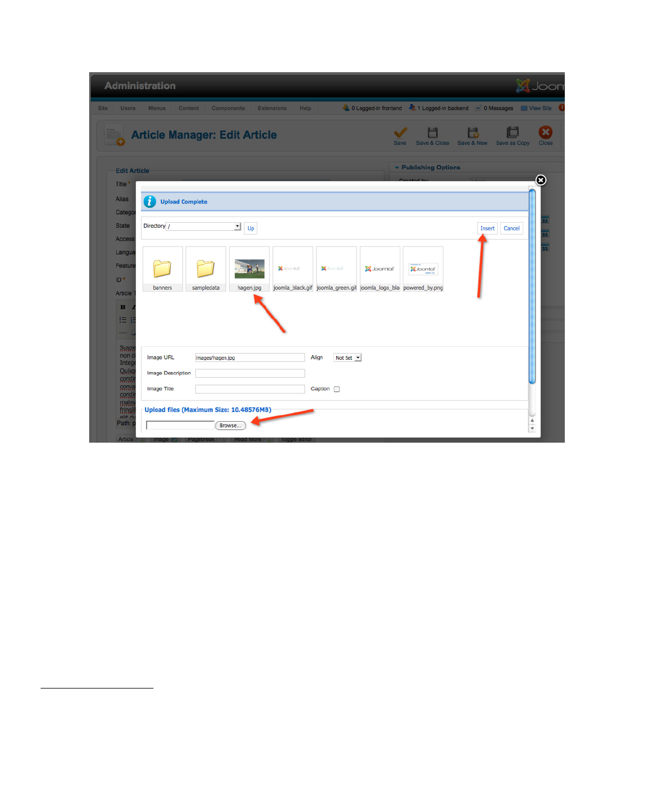
Task: Select the joomla_logo_black image
Action: click(380, 269)
